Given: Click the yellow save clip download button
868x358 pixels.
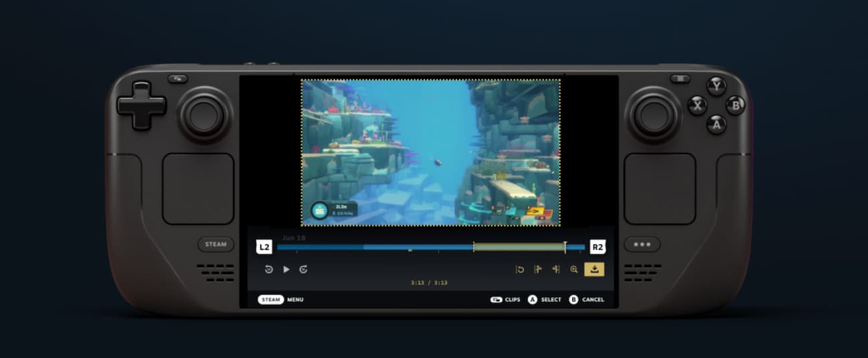Looking at the screenshot, I should point(594,269).
